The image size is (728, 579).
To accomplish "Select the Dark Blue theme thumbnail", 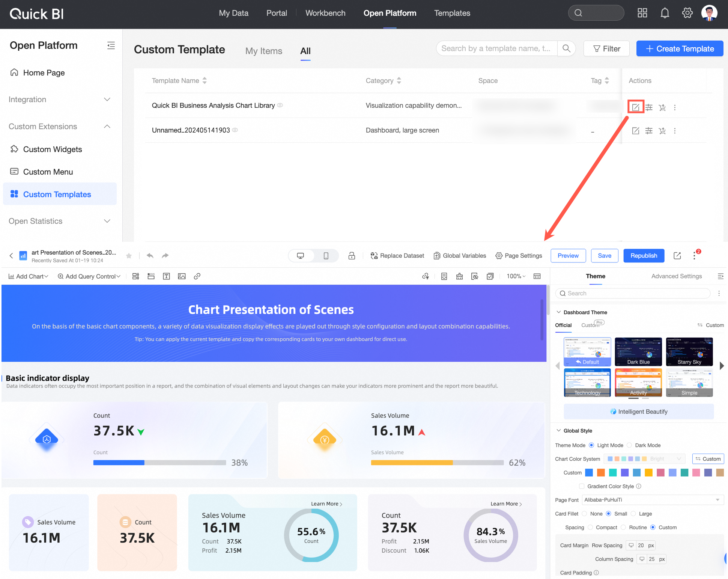I will click(x=638, y=351).
